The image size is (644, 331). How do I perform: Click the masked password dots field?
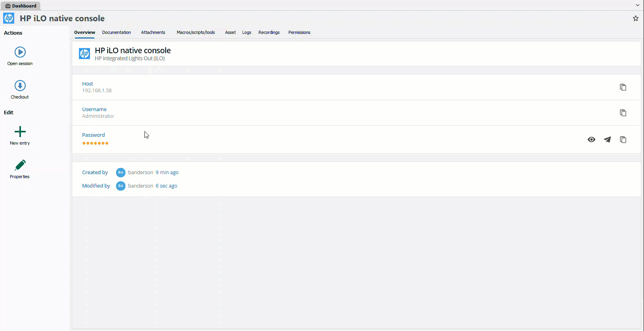95,143
